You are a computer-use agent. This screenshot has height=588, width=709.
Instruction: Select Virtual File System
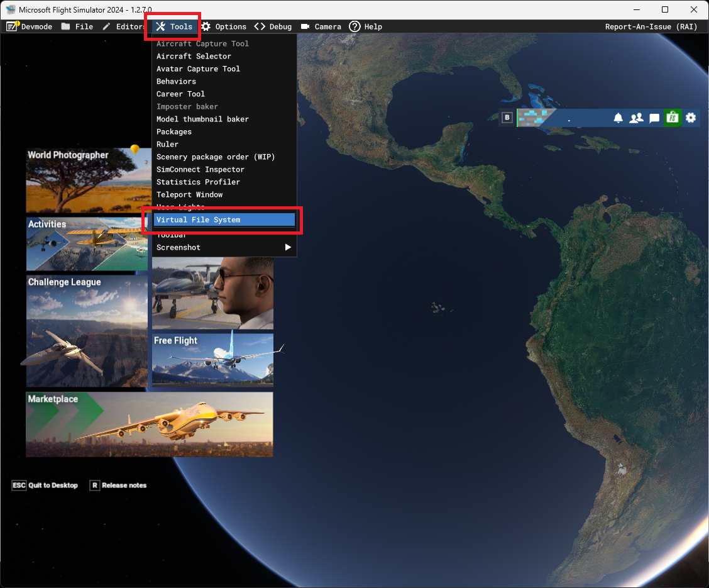click(x=224, y=220)
